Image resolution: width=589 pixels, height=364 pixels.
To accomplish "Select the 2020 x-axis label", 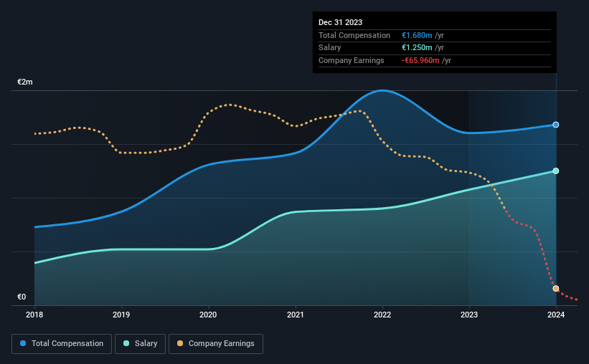I will click(208, 315).
